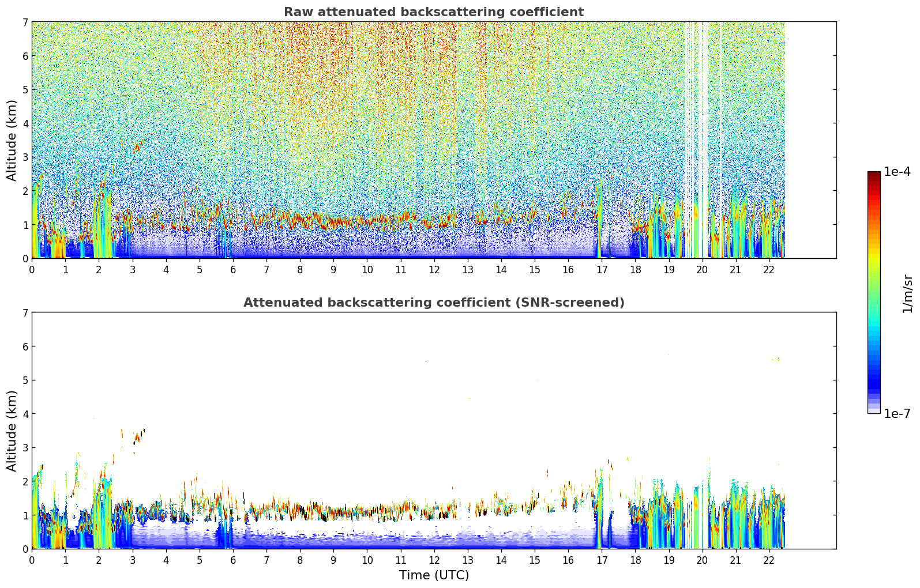Click the "Attenuated backscattering coefficient (SNR-screened)" title

433,303
